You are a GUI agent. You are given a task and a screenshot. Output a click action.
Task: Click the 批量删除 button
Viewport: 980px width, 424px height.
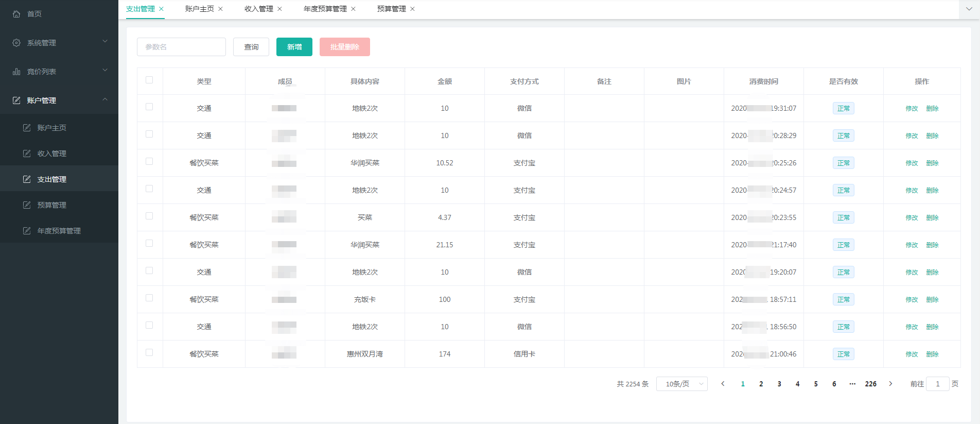pyautogui.click(x=345, y=47)
